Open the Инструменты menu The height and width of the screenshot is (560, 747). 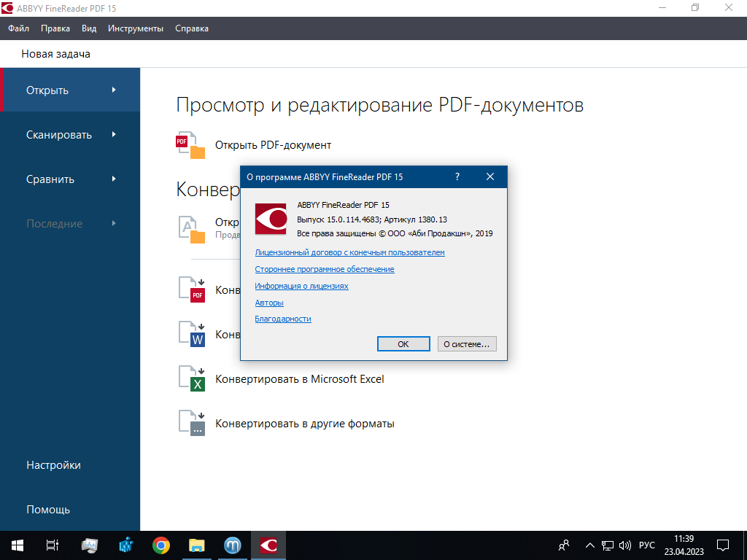(136, 28)
